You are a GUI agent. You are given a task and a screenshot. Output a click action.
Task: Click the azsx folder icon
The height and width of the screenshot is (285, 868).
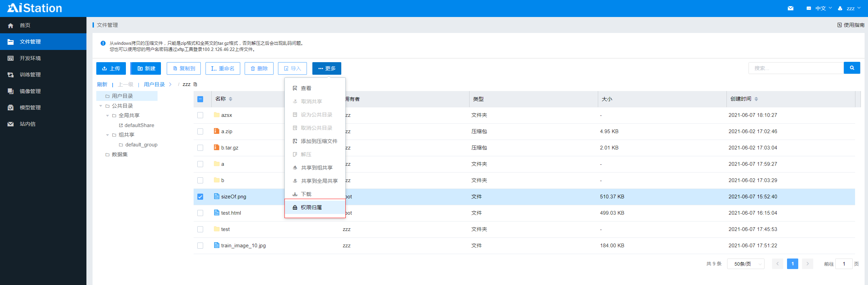[x=216, y=115]
